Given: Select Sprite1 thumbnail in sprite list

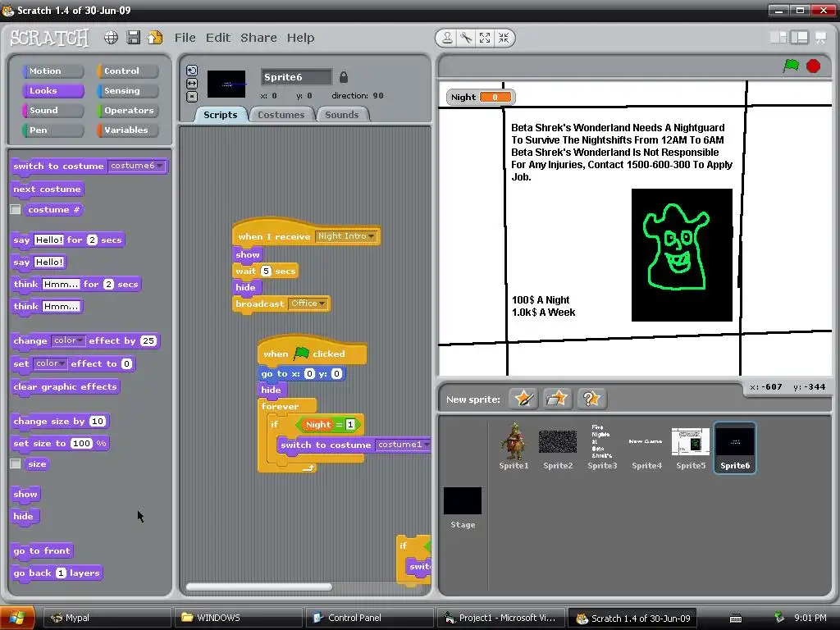Looking at the screenshot, I should (514, 446).
